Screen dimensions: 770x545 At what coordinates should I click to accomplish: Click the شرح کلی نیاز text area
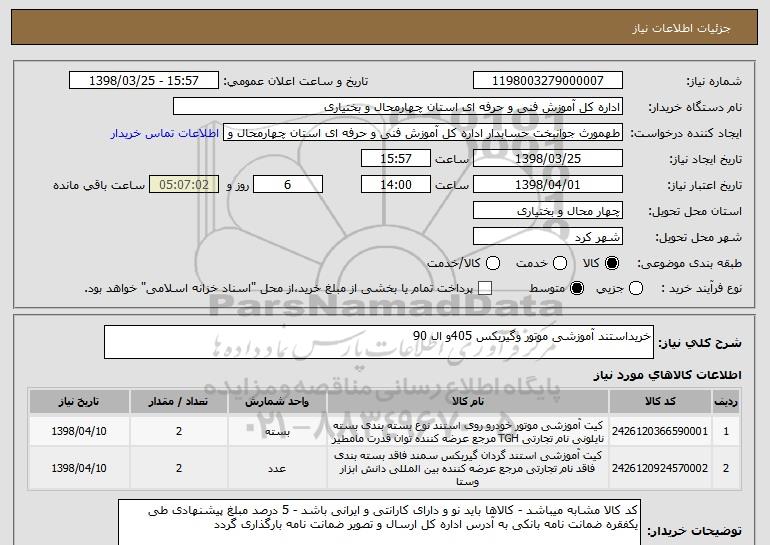pyautogui.click(x=379, y=342)
